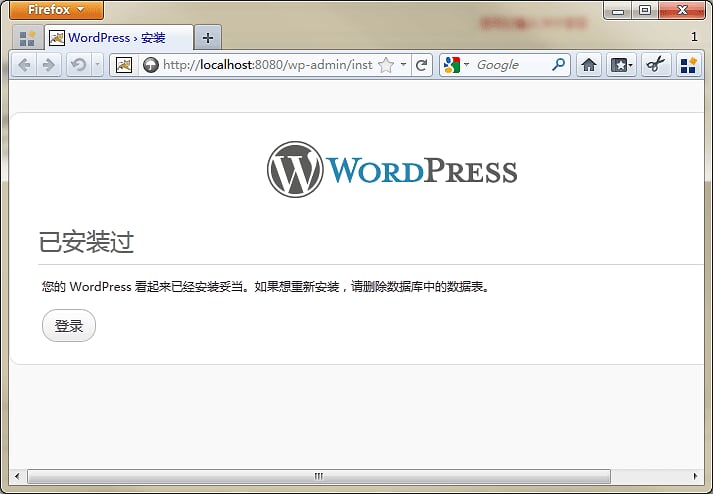Click the localhost URL address field
713x494 pixels.
(x=268, y=65)
